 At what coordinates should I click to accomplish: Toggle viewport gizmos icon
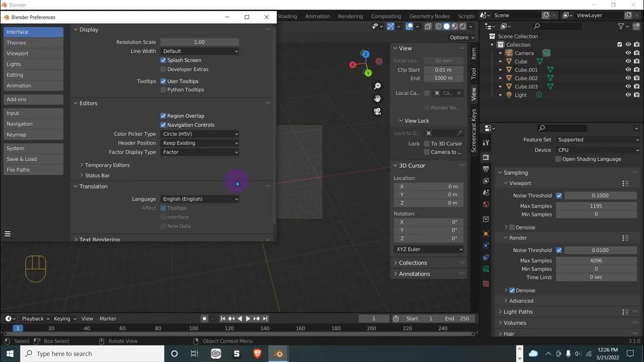pos(390,27)
